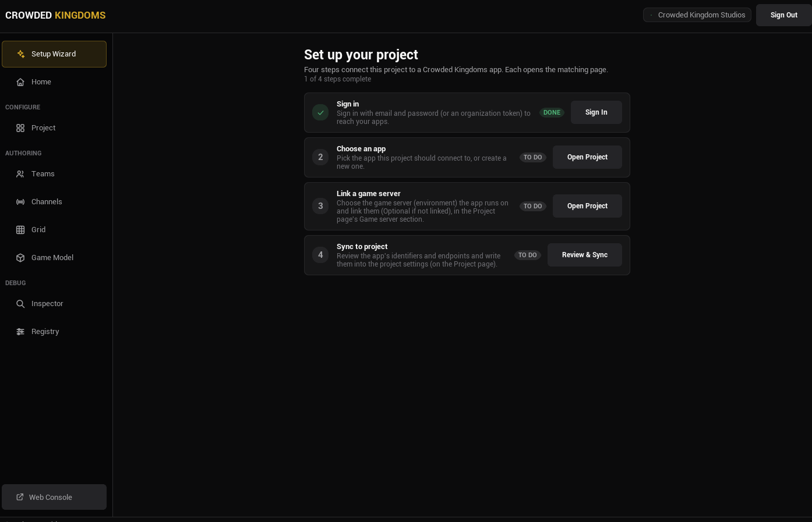
Task: Click the Sign In button on step one
Action: 596,112
